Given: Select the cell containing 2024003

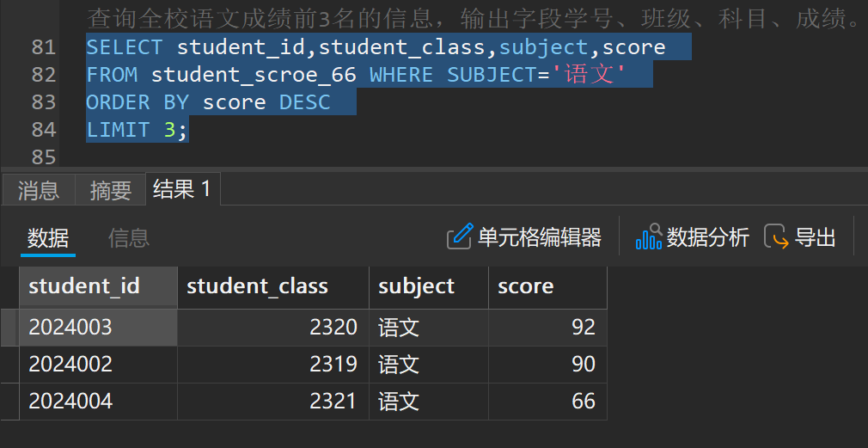Looking at the screenshot, I should tap(99, 328).
